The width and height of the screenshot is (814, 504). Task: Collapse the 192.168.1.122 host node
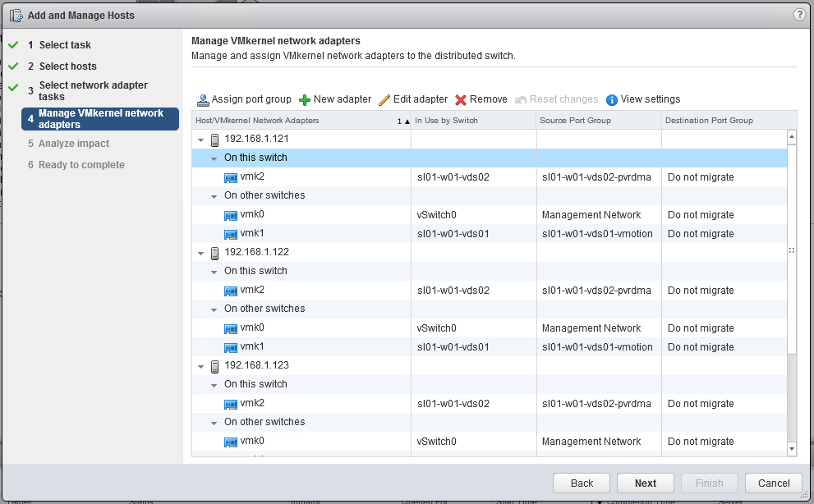pyautogui.click(x=201, y=254)
